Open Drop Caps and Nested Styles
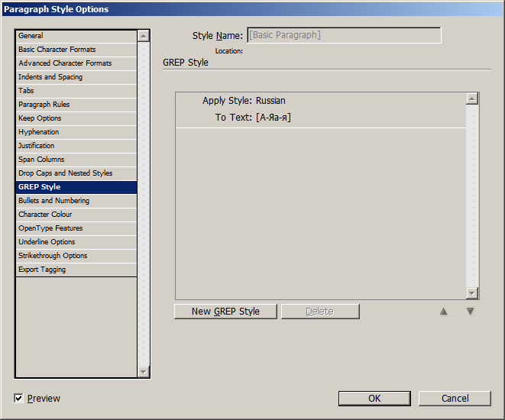The height and width of the screenshot is (420, 505). point(76,173)
